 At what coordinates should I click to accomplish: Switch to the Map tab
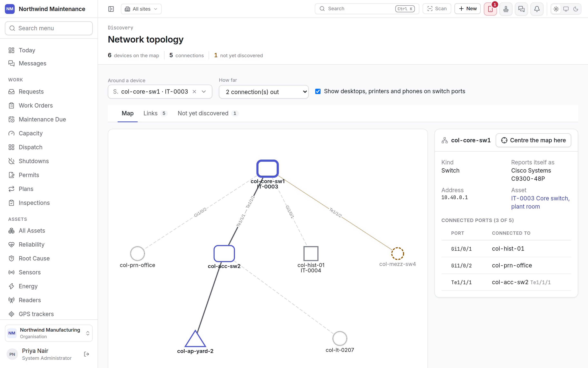(x=128, y=113)
